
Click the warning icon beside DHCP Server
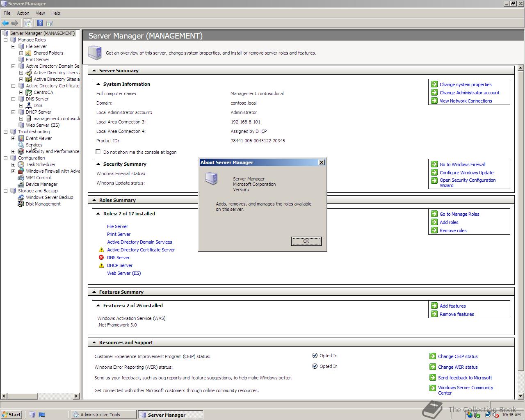tap(101, 265)
